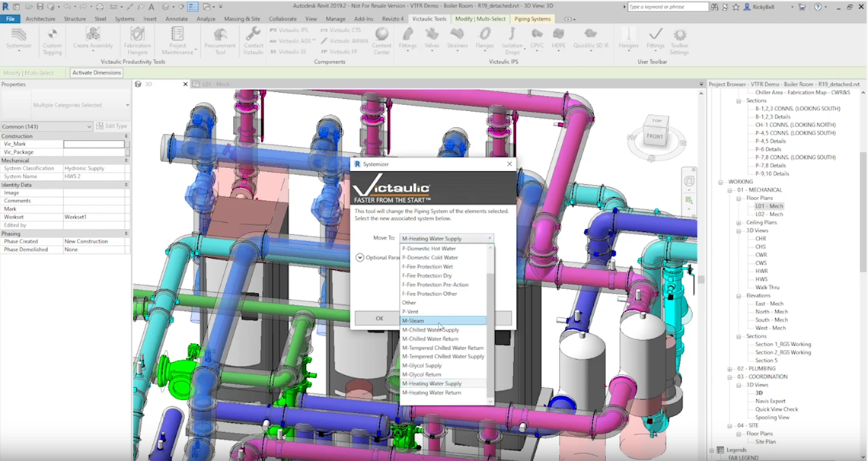Select the Isolation Drops tool

(512, 40)
